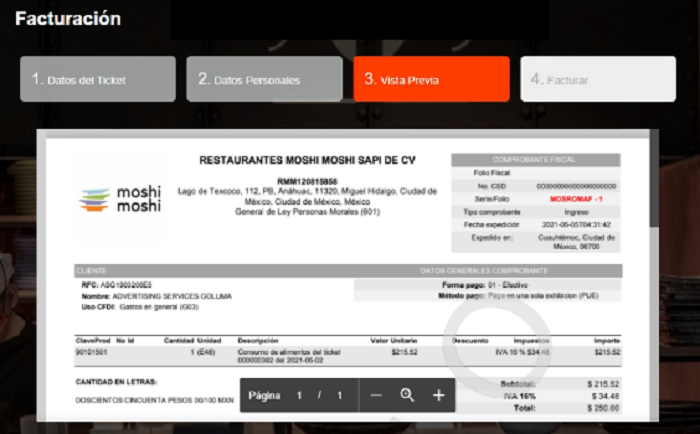The height and width of the screenshot is (434, 700).
Task: Click Forma pago 01 - Efectivo
Action: (485, 285)
